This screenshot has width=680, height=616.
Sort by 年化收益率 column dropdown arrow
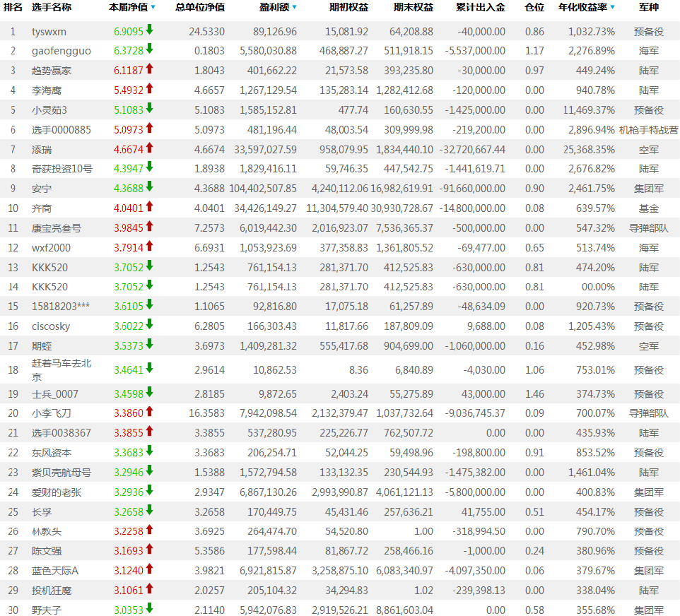tap(612, 7)
